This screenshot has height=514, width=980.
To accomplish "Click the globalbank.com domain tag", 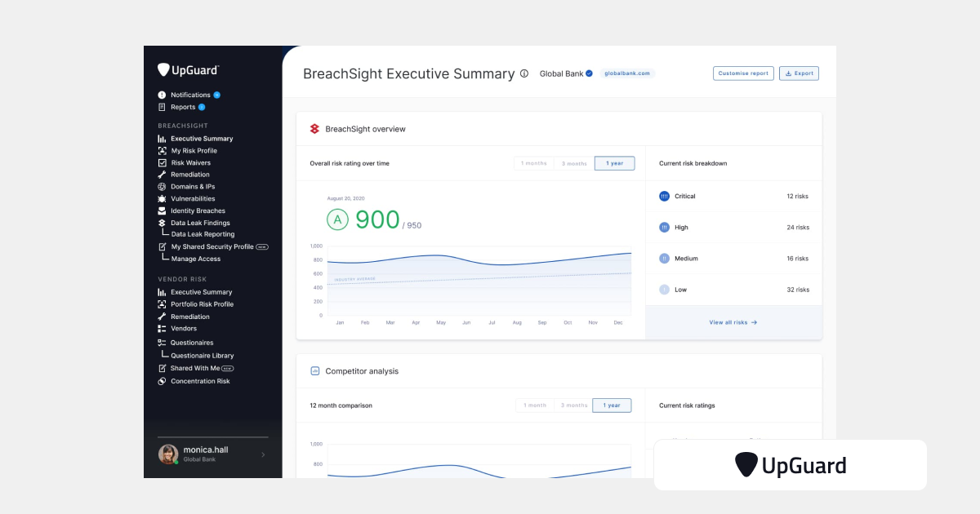I will (x=627, y=73).
